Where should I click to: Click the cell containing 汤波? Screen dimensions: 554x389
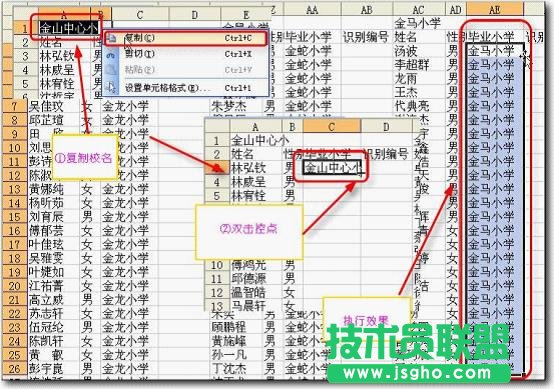click(419, 51)
